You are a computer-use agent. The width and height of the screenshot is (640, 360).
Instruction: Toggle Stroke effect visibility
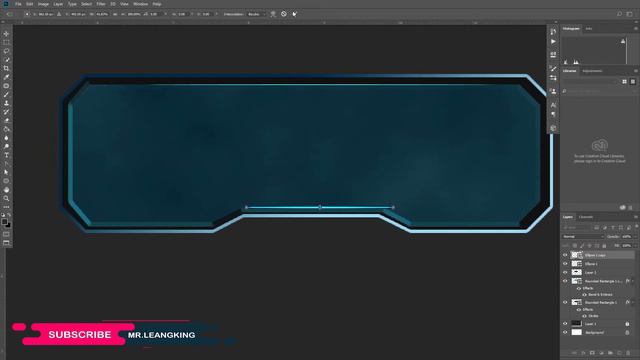click(x=584, y=316)
